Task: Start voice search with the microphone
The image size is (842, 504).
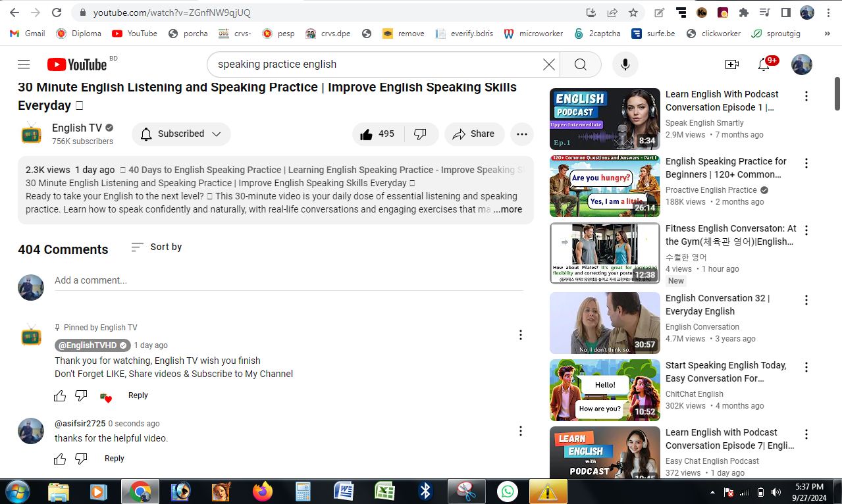Action: click(x=625, y=64)
